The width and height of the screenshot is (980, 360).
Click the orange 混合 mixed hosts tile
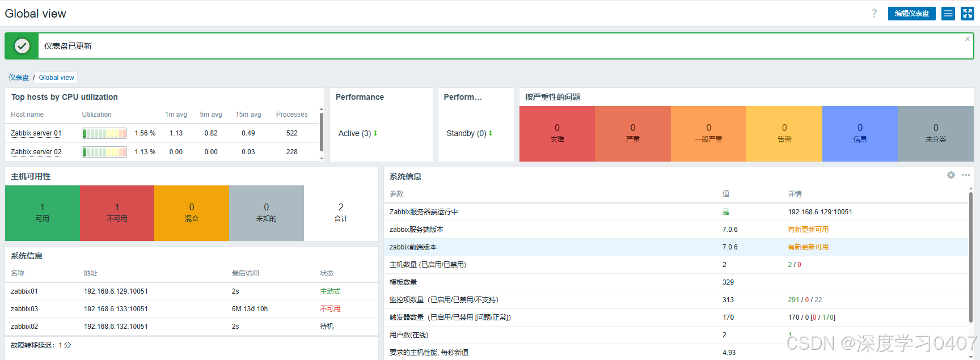pos(192,213)
